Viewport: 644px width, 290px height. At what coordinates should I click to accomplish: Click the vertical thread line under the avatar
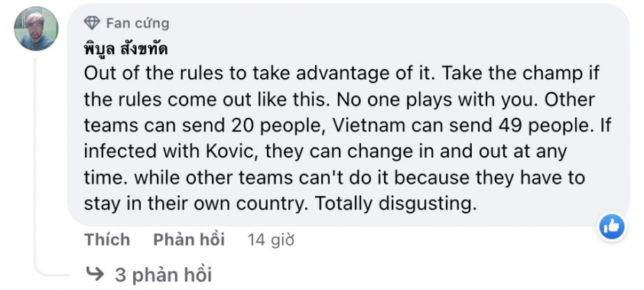pos(34,165)
